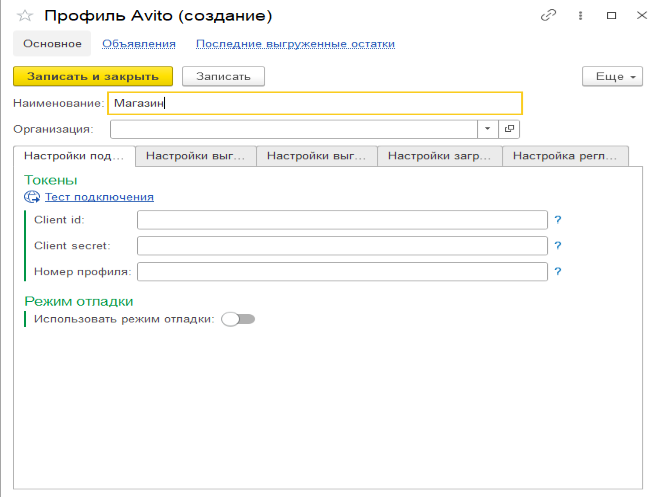Screen dimensions: 663x498
Task: Click the globe icon for connection test
Action: click(32, 197)
